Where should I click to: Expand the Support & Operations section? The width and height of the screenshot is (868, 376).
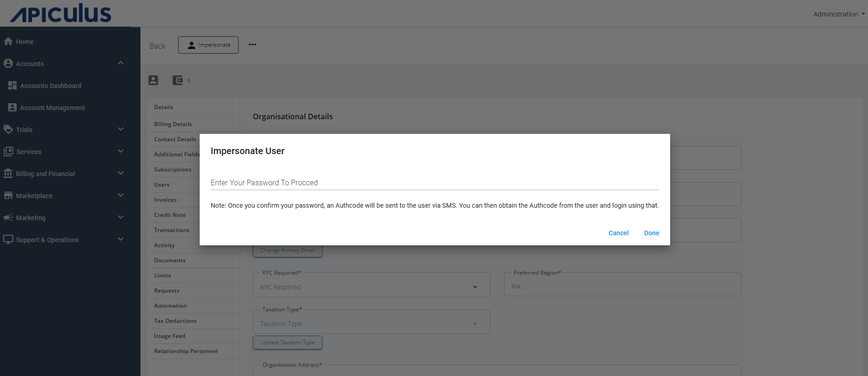[121, 239]
